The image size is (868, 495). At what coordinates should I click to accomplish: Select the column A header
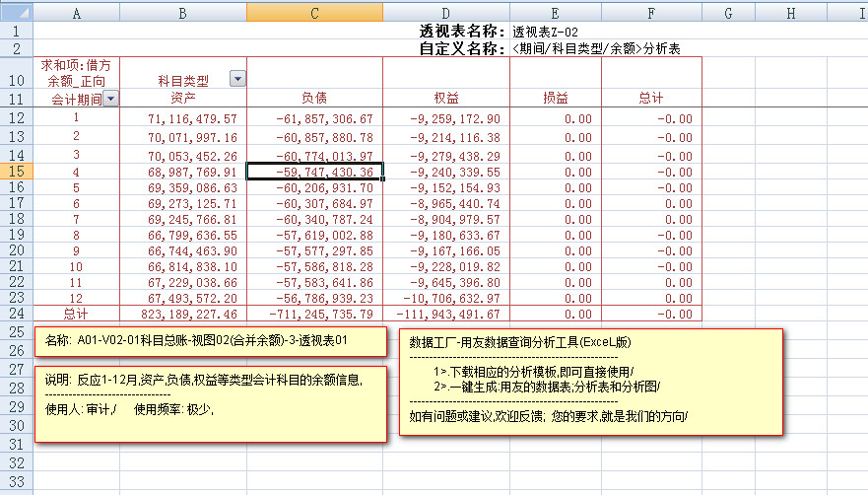coord(77,12)
